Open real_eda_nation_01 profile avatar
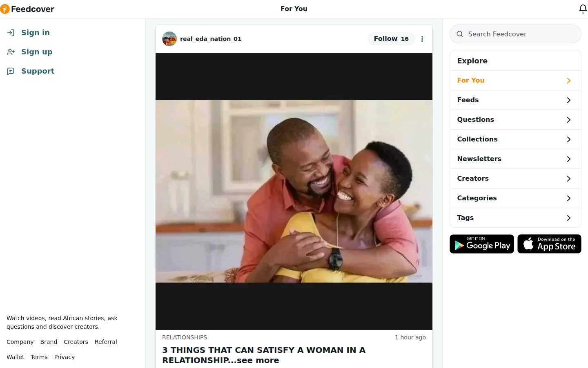 (169, 39)
